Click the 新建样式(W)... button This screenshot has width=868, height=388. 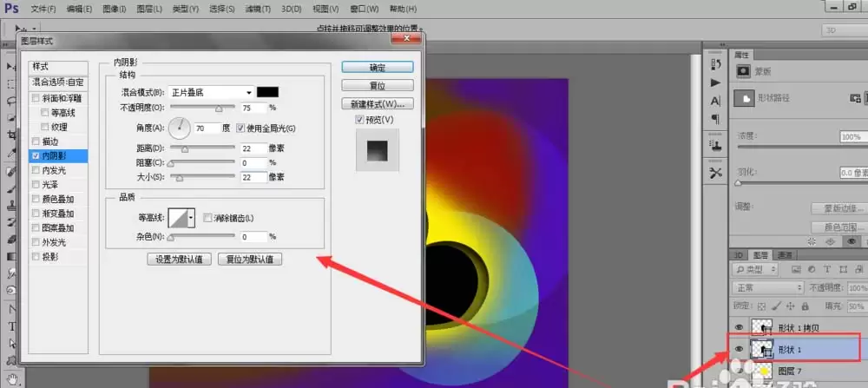coord(378,103)
